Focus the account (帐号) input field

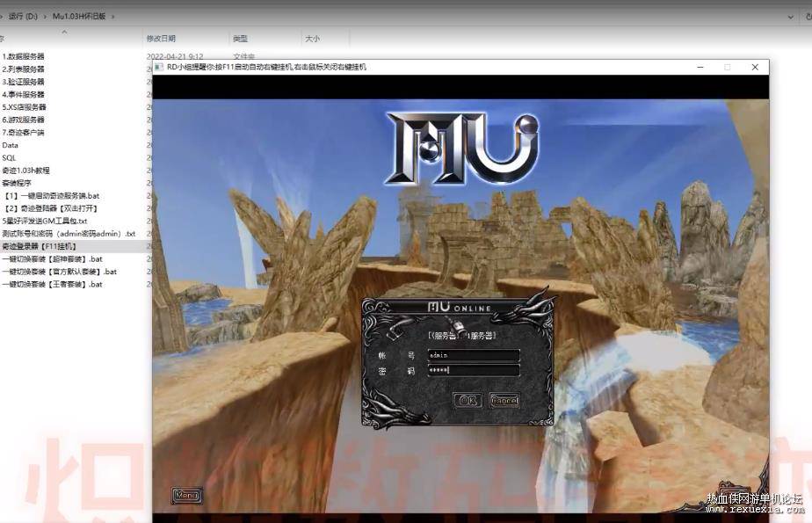coord(474,355)
